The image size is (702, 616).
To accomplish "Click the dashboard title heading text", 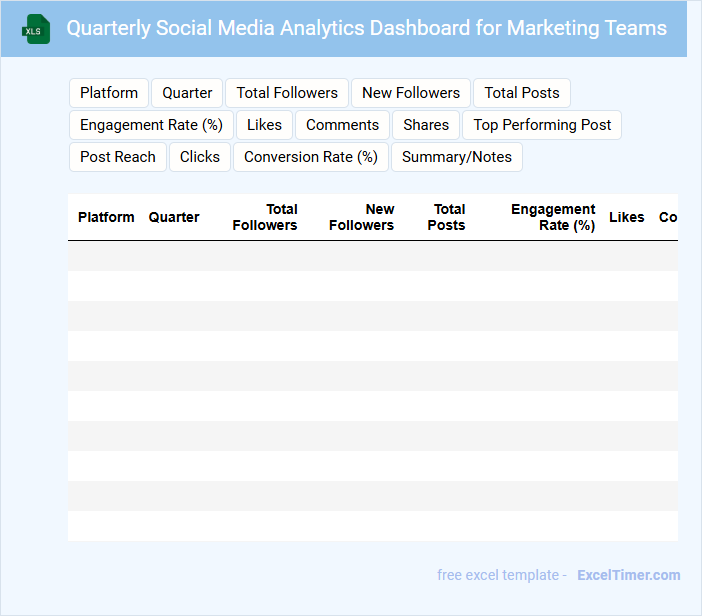I will click(366, 28).
